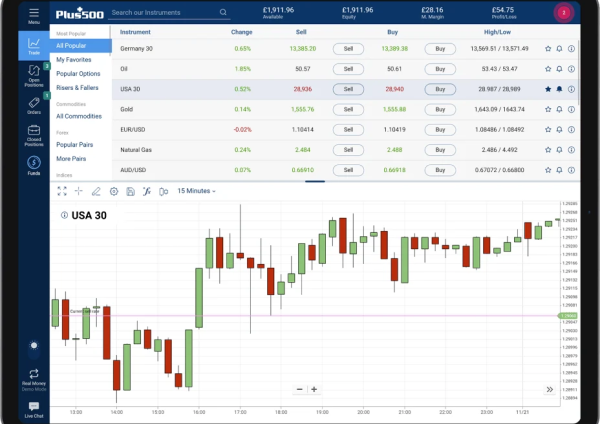Buy USA 30

(x=440, y=89)
